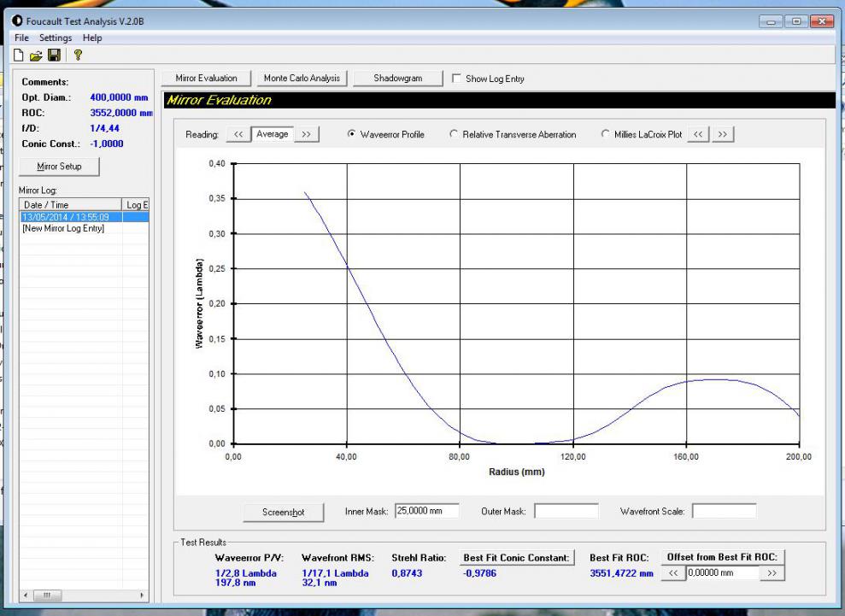Viewport: 845px width, 616px height.
Task: Click the Strehl Ratio value 0,8743
Action: pos(407,573)
